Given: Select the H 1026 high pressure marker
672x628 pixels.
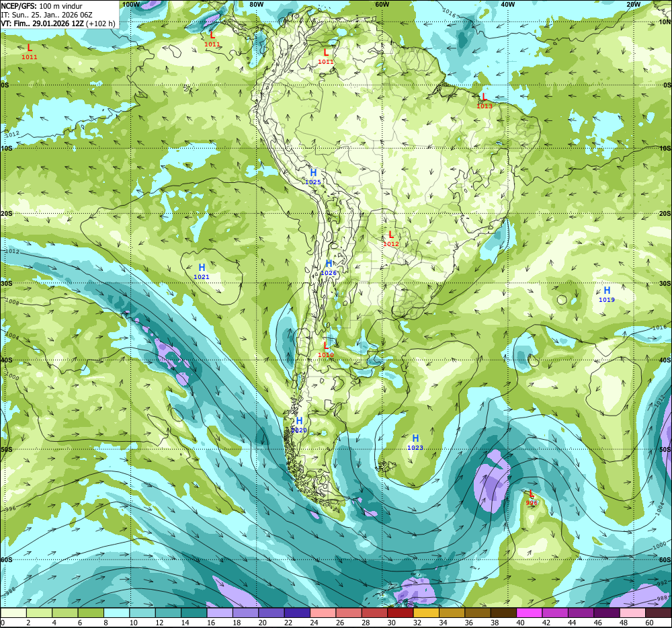Looking at the screenshot, I should [329, 268].
